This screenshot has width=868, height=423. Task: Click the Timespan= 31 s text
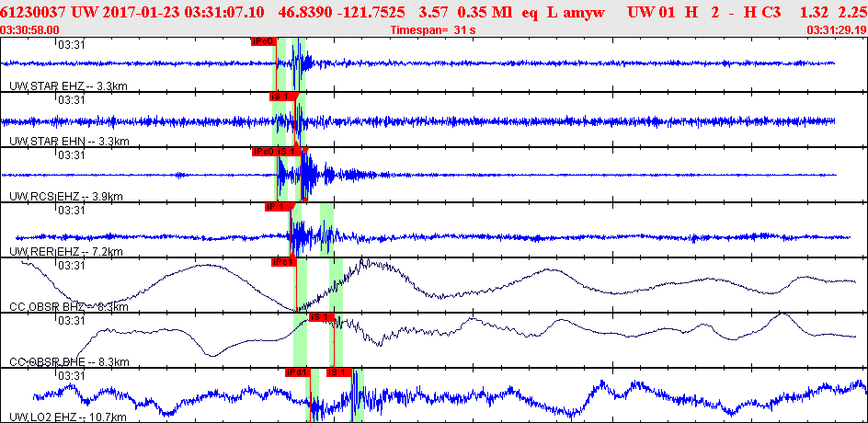433,30
